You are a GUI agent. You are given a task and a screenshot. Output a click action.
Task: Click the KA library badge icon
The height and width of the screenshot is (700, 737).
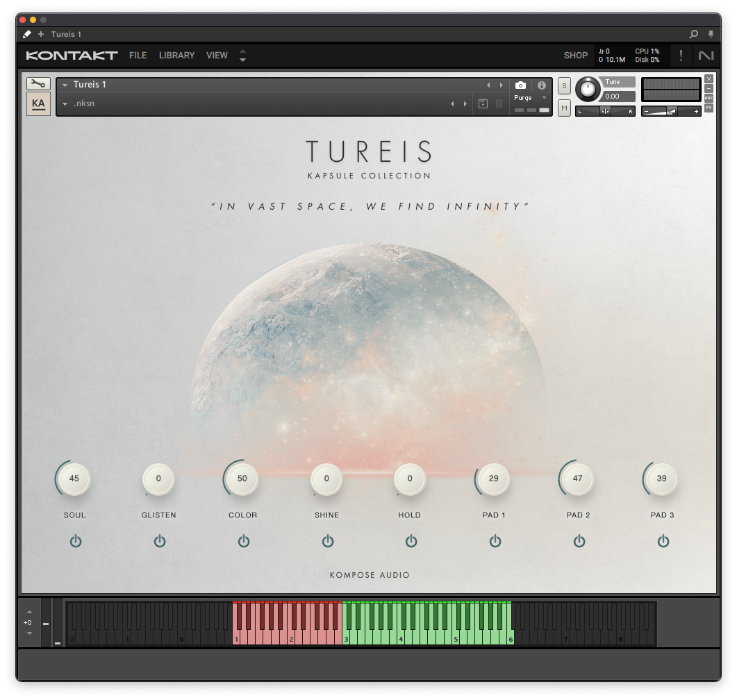pyautogui.click(x=38, y=103)
